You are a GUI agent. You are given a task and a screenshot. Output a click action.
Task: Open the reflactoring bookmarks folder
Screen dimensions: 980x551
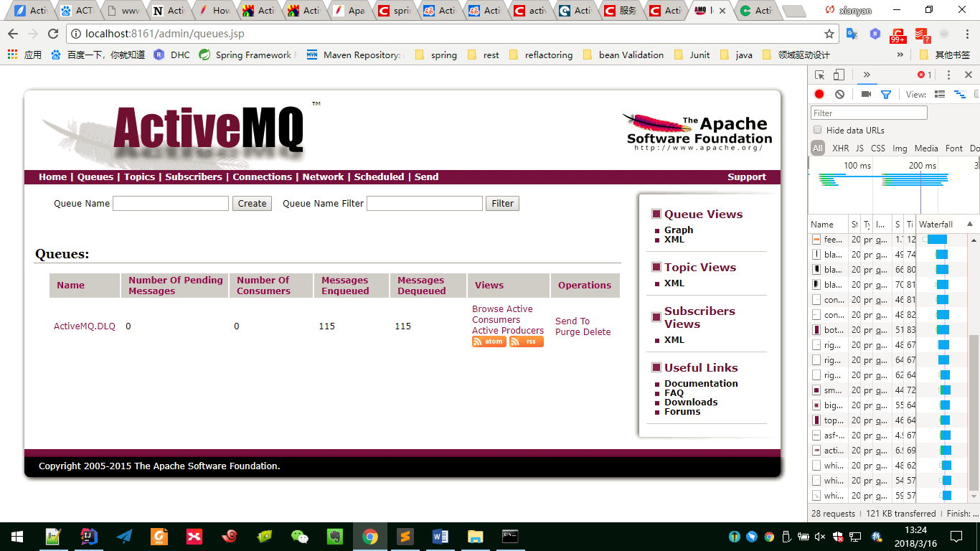[x=541, y=55]
